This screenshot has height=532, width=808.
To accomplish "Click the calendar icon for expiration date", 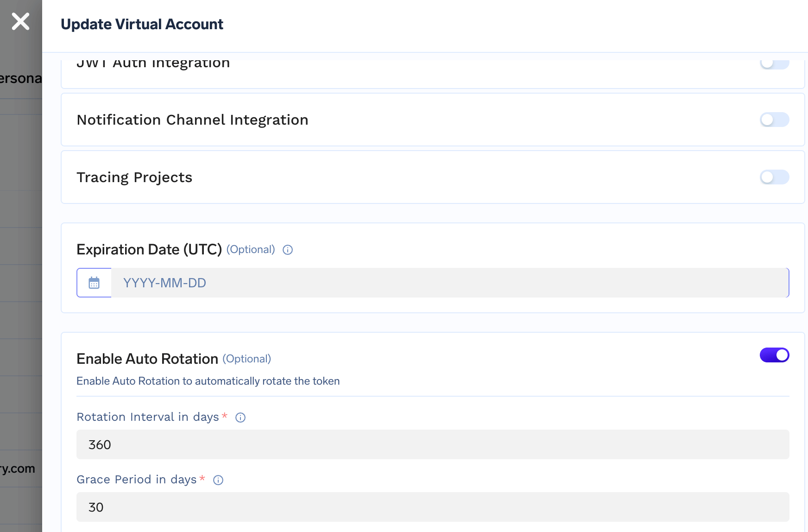I will 94,283.
